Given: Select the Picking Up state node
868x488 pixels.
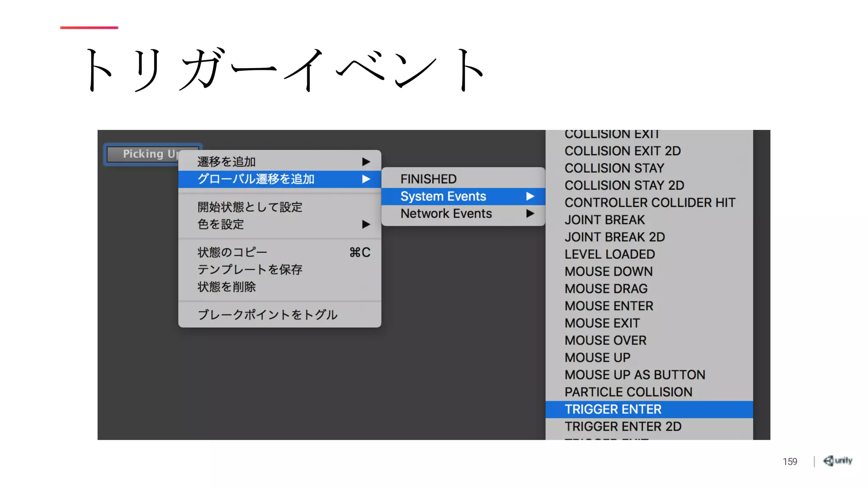Looking at the screenshot, I should pyautogui.click(x=144, y=154).
